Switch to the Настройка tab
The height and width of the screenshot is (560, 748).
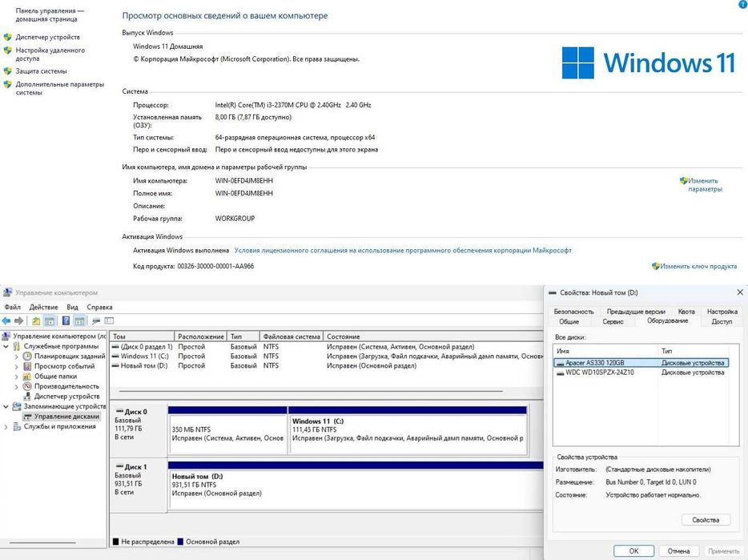point(722,312)
